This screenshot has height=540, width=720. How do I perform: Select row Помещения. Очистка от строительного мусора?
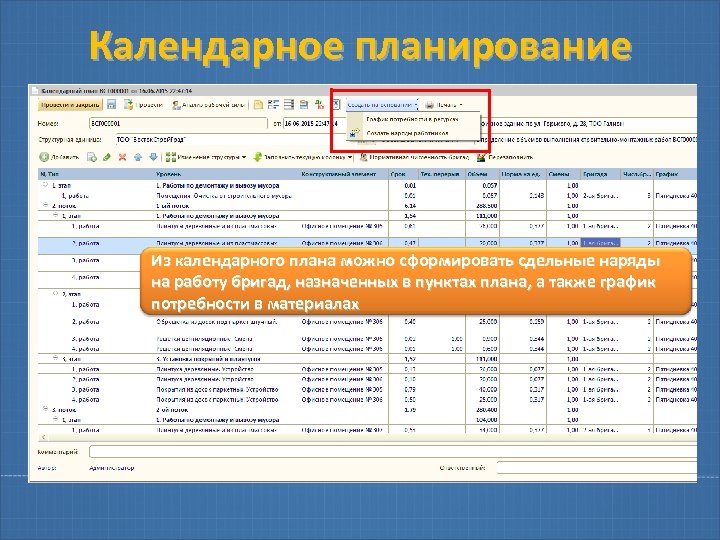pos(367,196)
